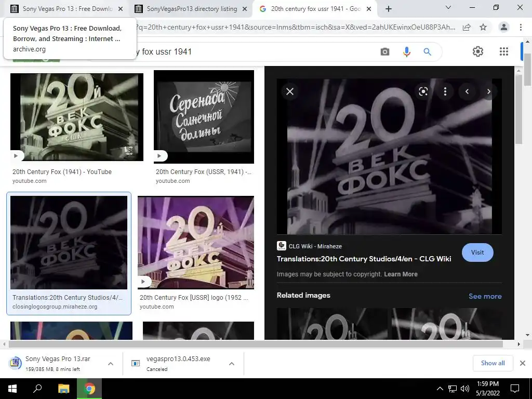Start voice search with the microphone icon
Viewport: 532px width, 399px height.
point(406,52)
